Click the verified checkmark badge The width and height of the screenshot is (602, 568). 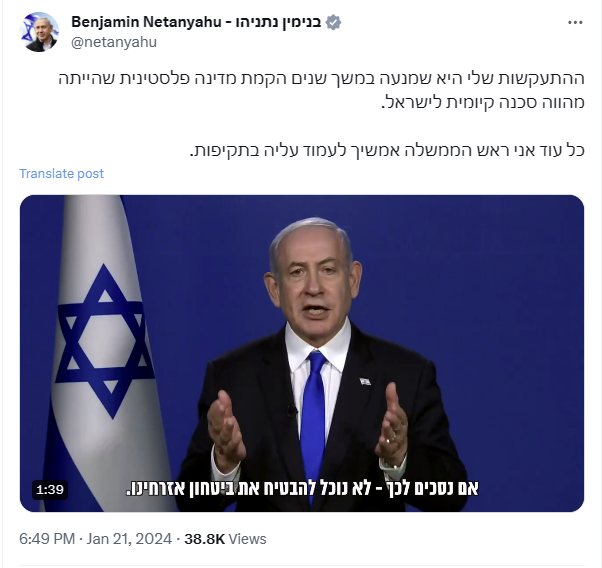tap(333, 22)
